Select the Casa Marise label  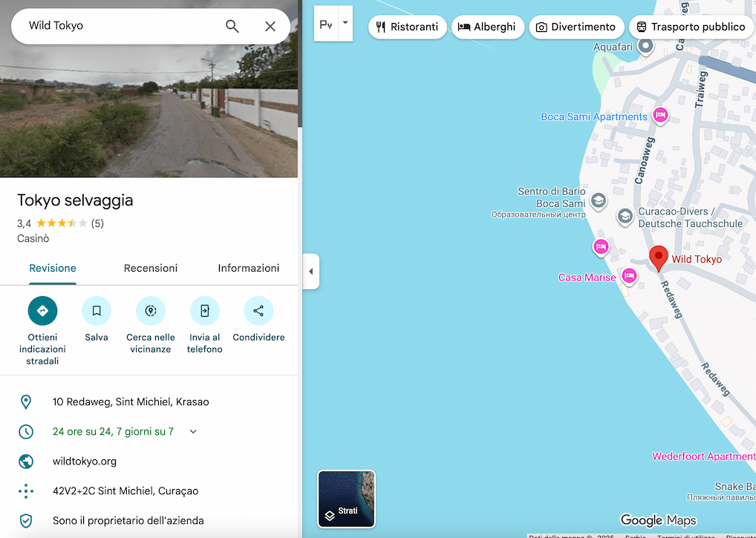pyautogui.click(x=587, y=278)
